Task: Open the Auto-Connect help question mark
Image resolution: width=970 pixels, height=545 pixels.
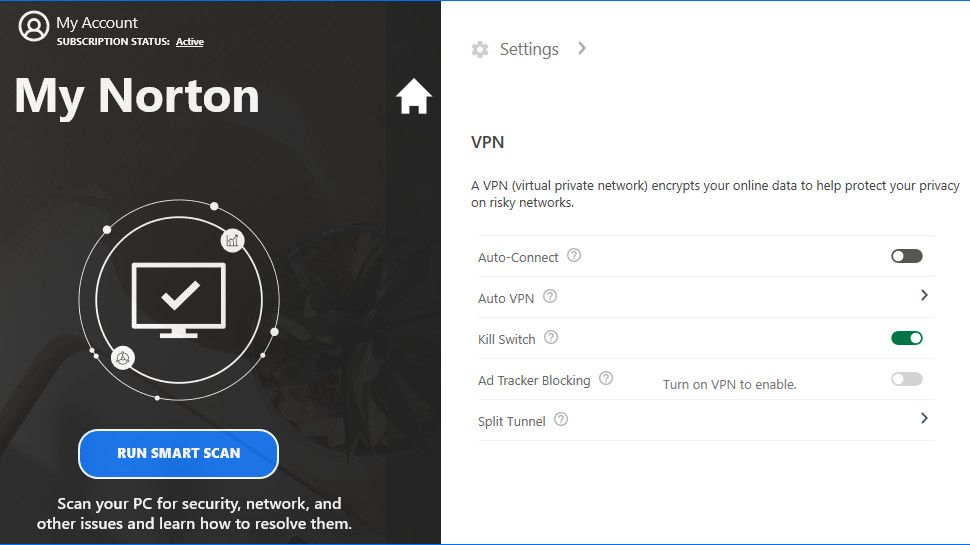Action: point(574,256)
